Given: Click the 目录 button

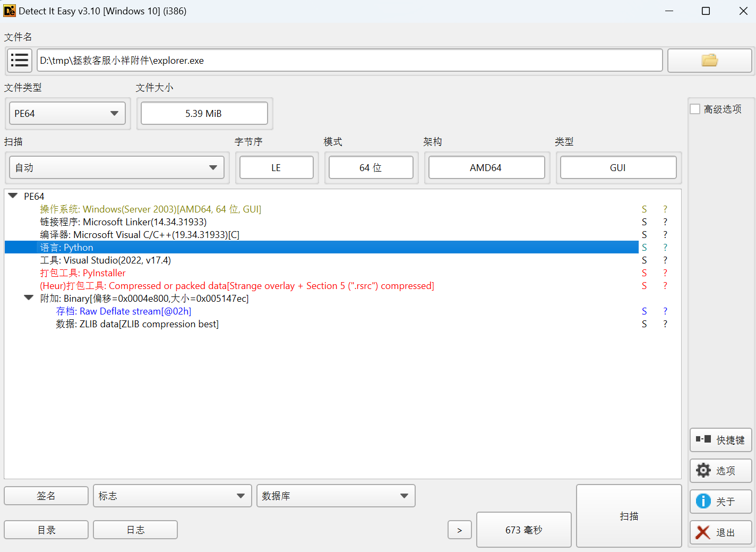Looking at the screenshot, I should coord(46,530).
